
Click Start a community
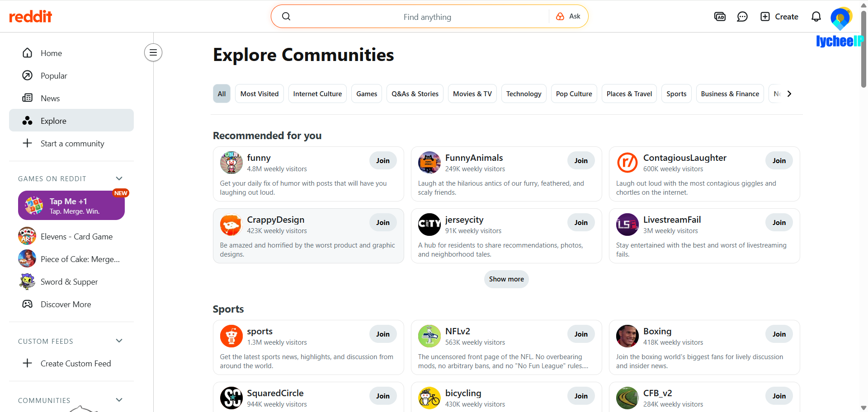pyautogui.click(x=71, y=143)
